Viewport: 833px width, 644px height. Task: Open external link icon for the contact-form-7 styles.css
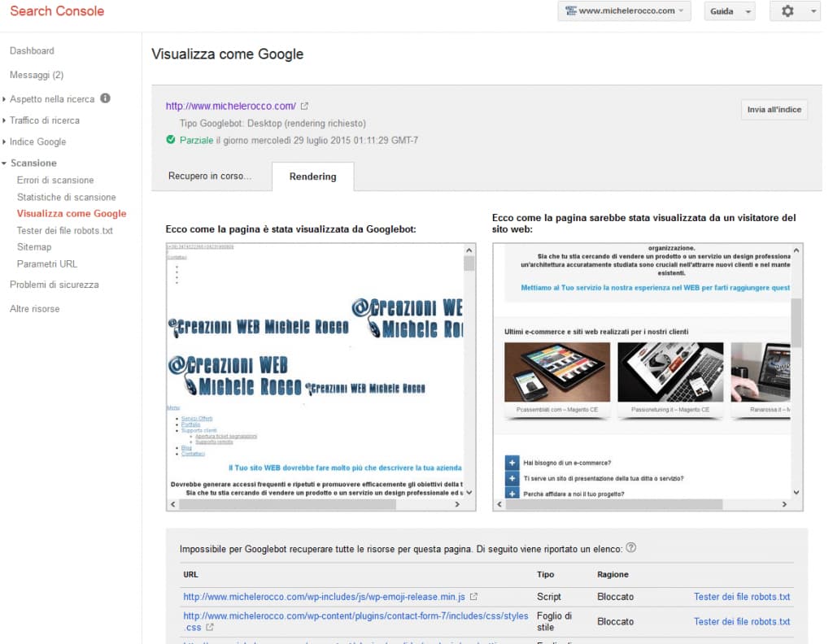point(210,628)
